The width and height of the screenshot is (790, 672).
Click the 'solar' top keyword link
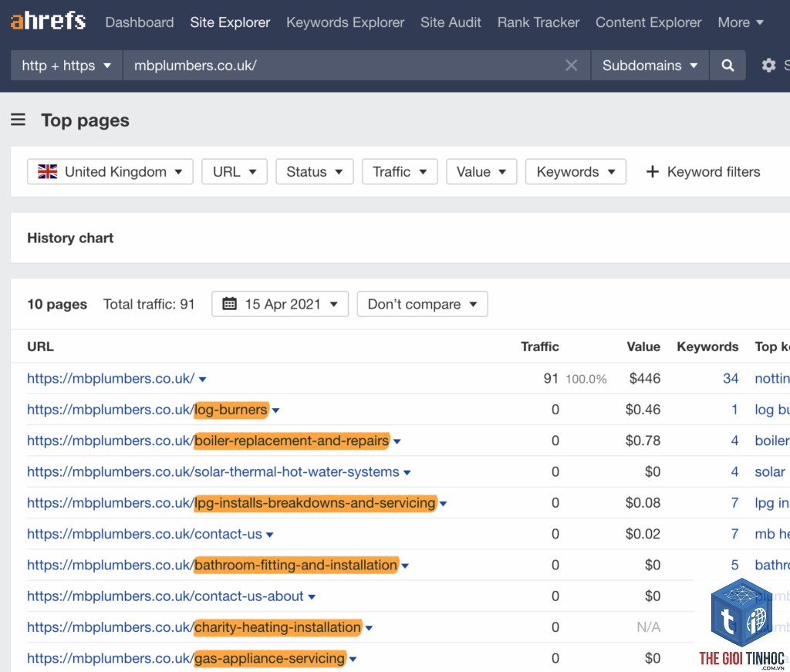click(x=770, y=472)
